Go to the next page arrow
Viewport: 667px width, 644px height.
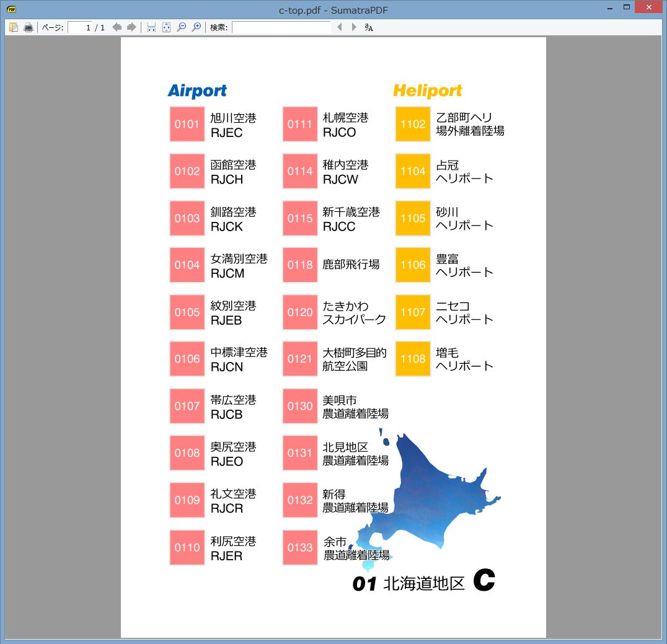[131, 27]
